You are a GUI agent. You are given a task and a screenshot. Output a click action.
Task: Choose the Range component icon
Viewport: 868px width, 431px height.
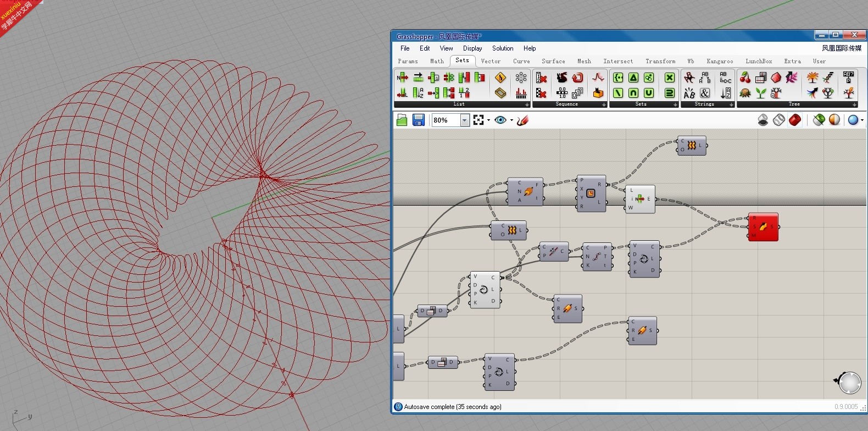[x=561, y=93]
